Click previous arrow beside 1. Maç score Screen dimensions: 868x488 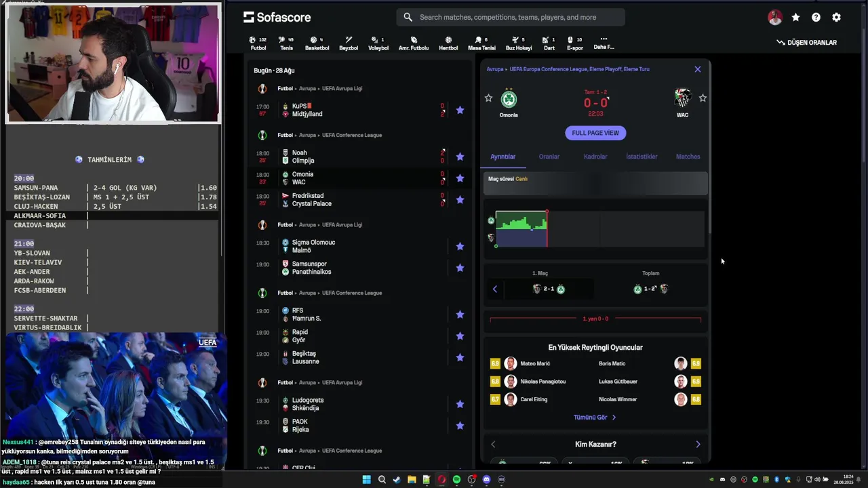495,289
